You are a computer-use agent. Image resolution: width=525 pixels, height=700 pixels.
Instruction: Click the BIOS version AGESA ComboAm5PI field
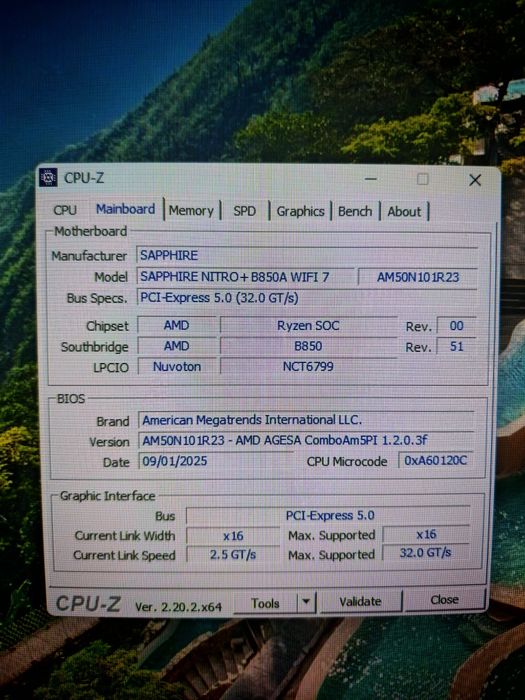pyautogui.click(x=306, y=441)
